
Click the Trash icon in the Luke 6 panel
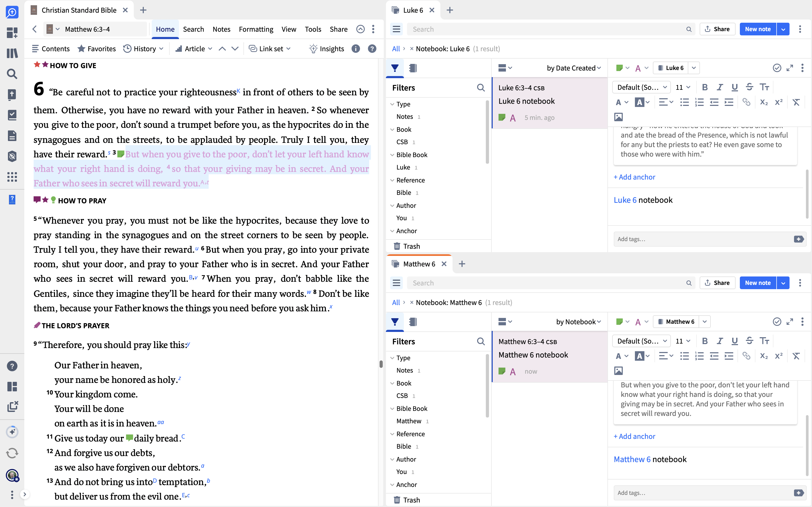[397, 246]
